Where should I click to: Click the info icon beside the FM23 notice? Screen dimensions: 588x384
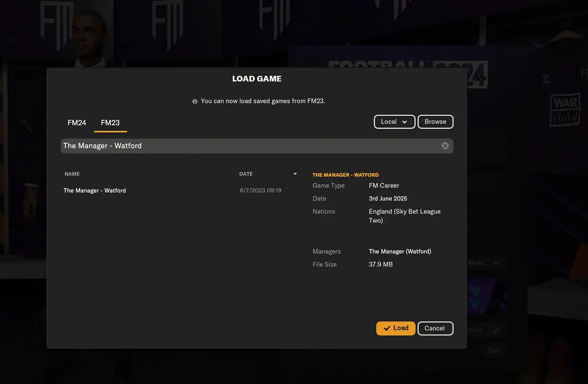click(x=195, y=101)
